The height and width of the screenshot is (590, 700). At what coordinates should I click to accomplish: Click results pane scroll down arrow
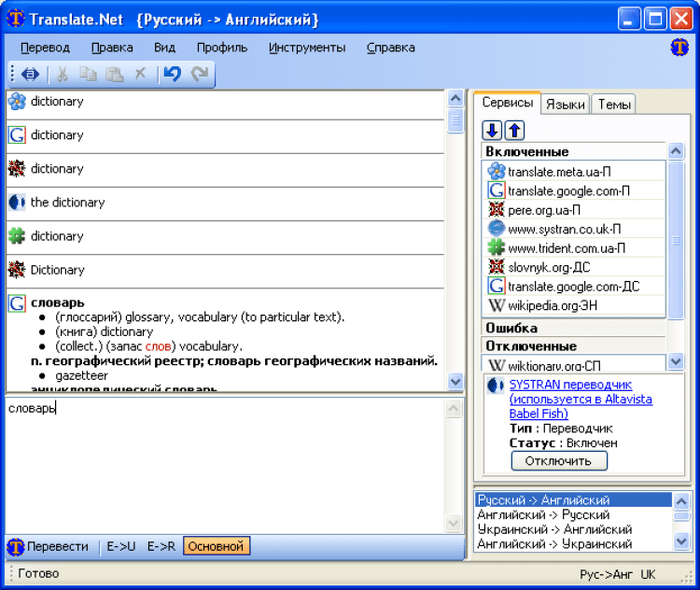455,382
